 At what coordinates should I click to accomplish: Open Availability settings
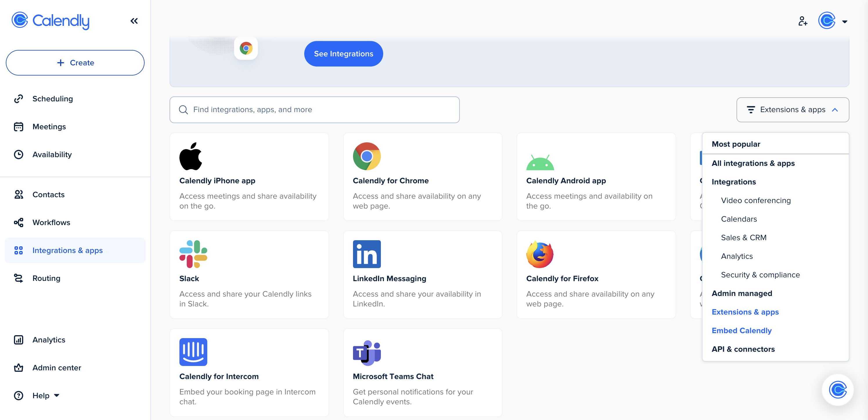point(52,155)
